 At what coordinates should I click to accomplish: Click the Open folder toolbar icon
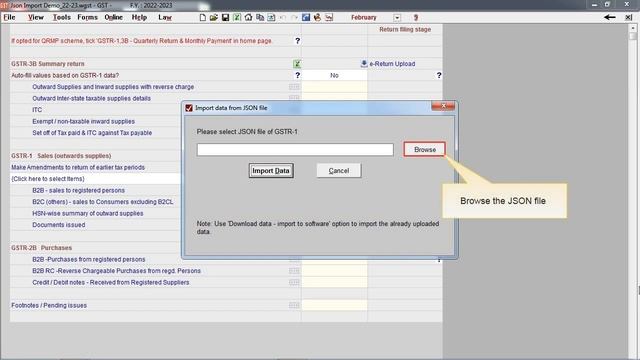[x=214, y=18]
